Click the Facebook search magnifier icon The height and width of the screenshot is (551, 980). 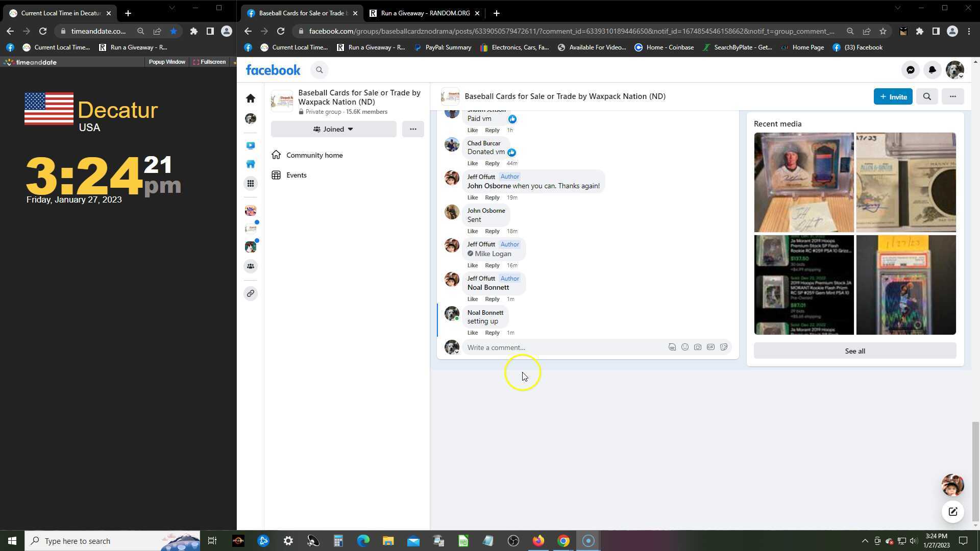[320, 70]
